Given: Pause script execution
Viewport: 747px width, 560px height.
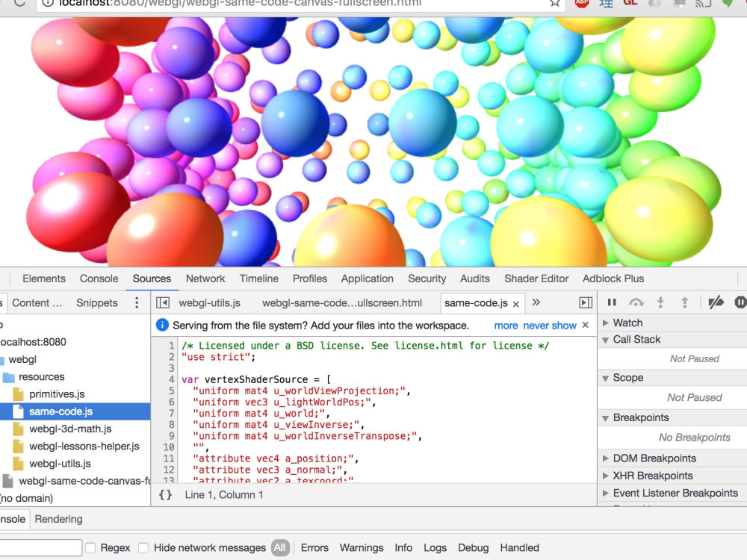Looking at the screenshot, I should (x=613, y=302).
